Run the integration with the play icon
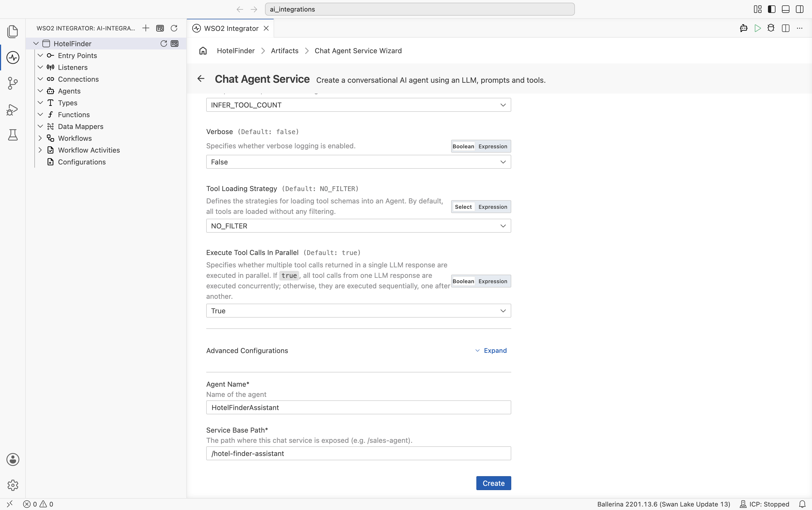Viewport: 812px width, 510px height. [757, 28]
